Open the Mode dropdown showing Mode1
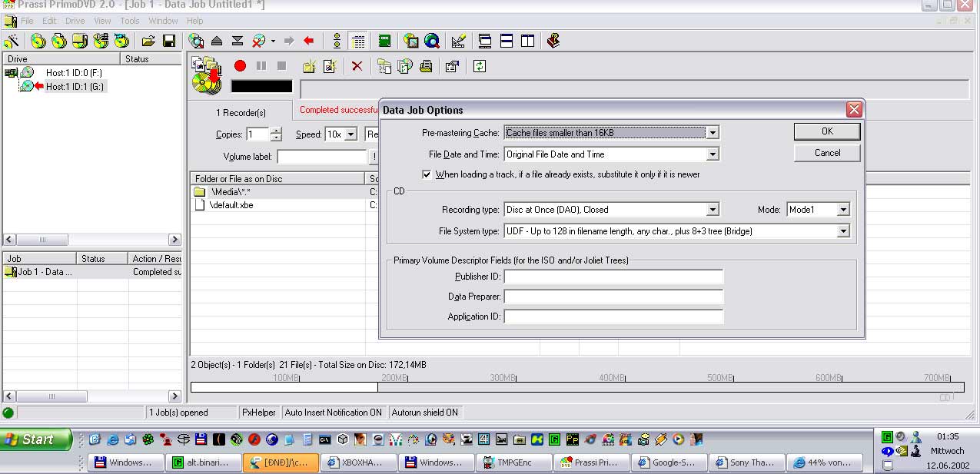Screen dimensions: 980x474 click(843, 210)
